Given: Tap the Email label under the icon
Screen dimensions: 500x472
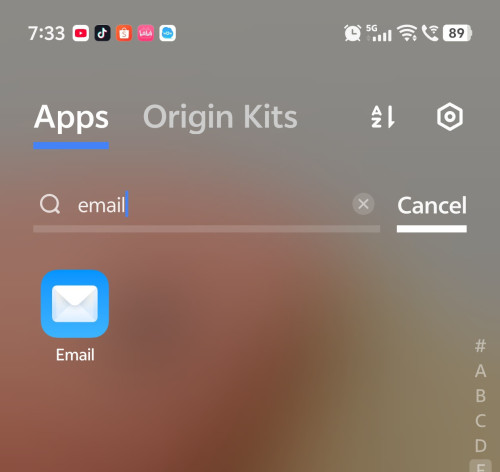Looking at the screenshot, I should pos(75,355).
